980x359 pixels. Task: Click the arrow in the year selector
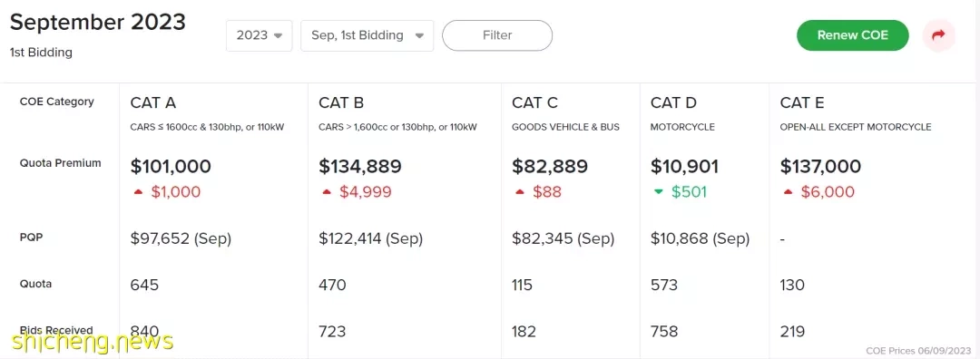pos(279,35)
